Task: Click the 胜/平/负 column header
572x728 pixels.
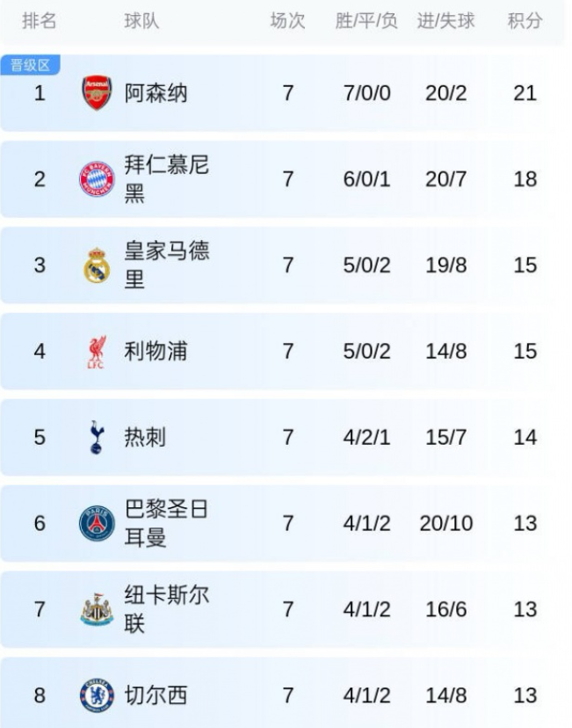Action: [x=366, y=21]
